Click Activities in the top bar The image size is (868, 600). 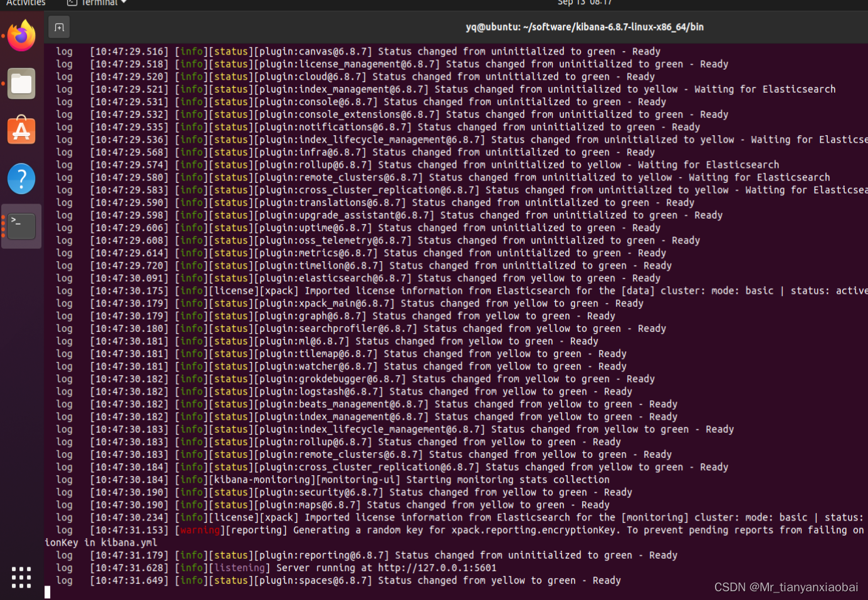[26, 3]
